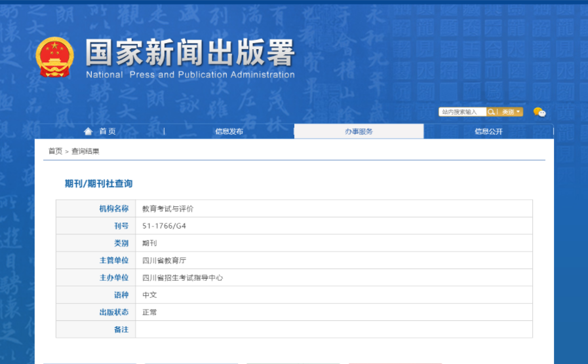Viewport: 588px width, 364px height.
Task: Click the 期刊/期刊社查询 heading
Action: 98,183
